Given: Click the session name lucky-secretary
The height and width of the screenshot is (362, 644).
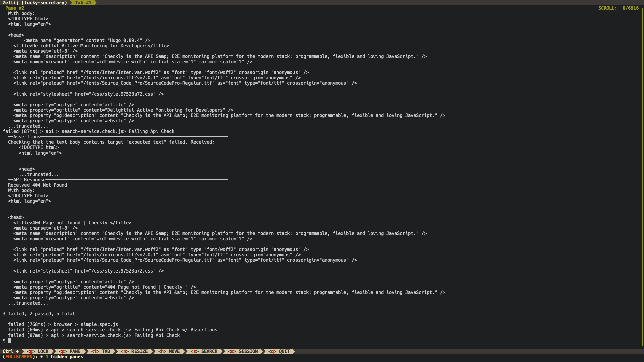Looking at the screenshot, I should click(44, 3).
